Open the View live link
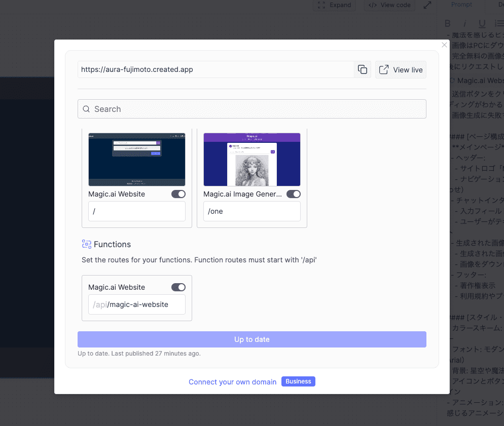The image size is (504, 426). point(401,70)
